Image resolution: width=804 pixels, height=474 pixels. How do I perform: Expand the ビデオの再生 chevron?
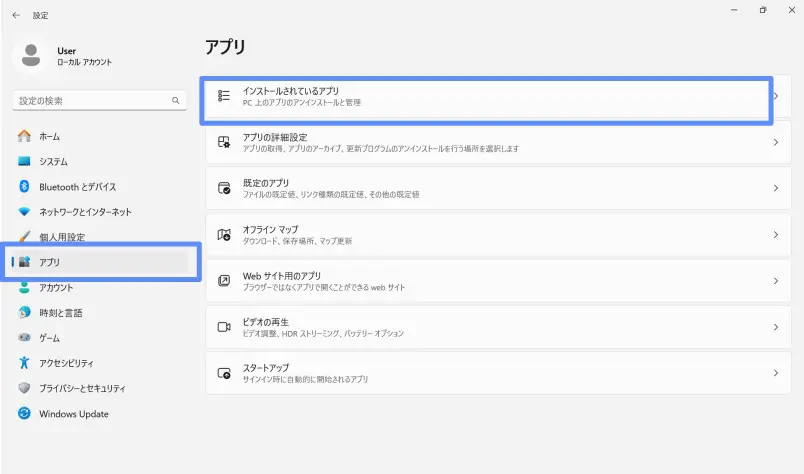pyautogui.click(x=776, y=327)
